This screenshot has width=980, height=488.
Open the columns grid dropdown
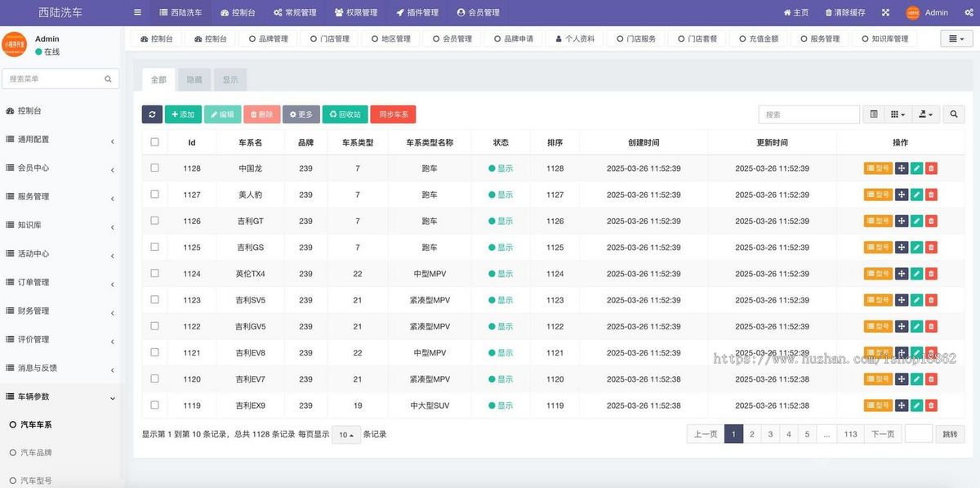pyautogui.click(x=898, y=114)
